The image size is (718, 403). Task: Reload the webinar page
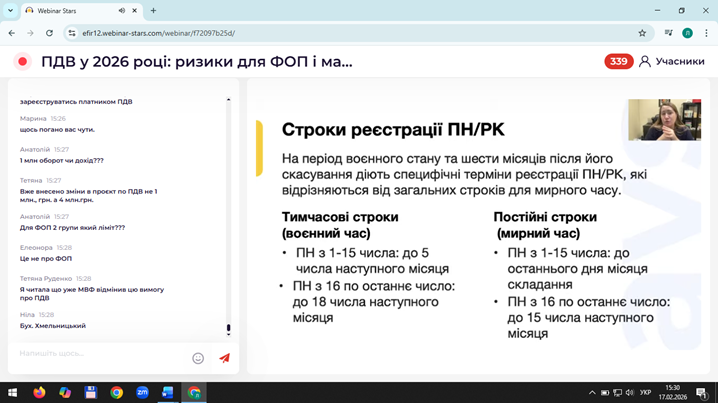click(49, 33)
